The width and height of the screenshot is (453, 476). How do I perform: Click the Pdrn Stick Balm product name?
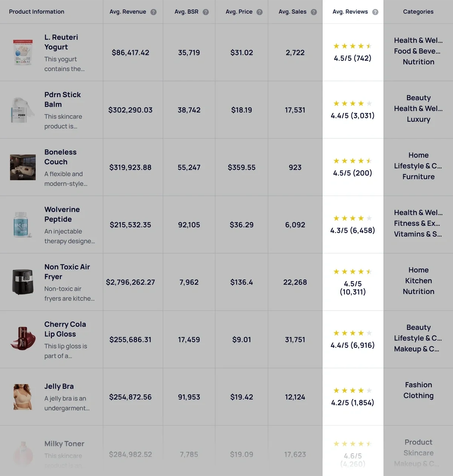[63, 99]
